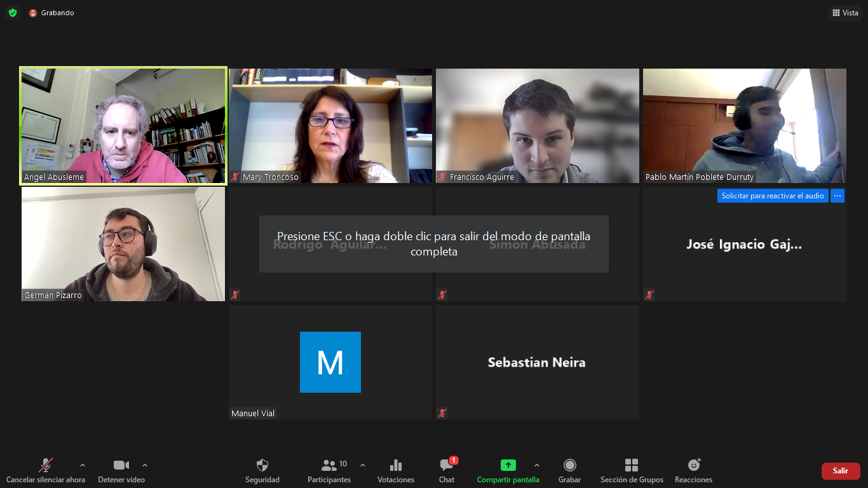Click the Presione ESC fullscreen exit message
Image resolution: width=868 pixels, height=488 pixels.
(434, 244)
